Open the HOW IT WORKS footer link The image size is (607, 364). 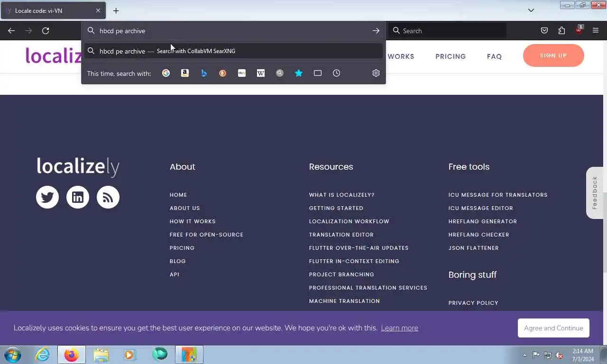click(193, 221)
